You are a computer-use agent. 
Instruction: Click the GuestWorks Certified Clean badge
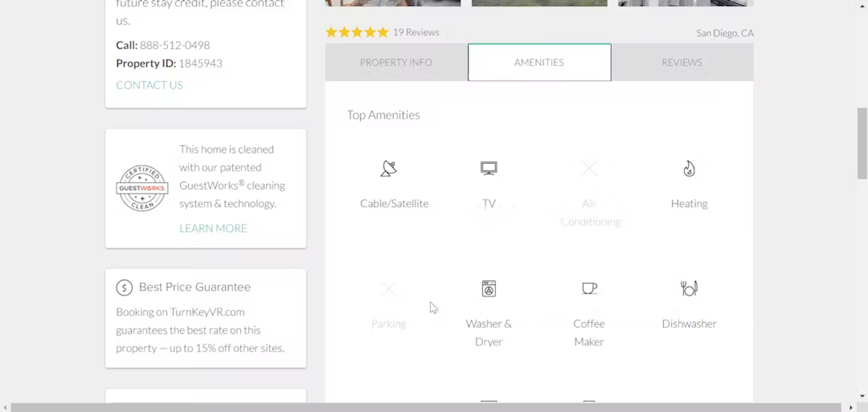coord(142,188)
